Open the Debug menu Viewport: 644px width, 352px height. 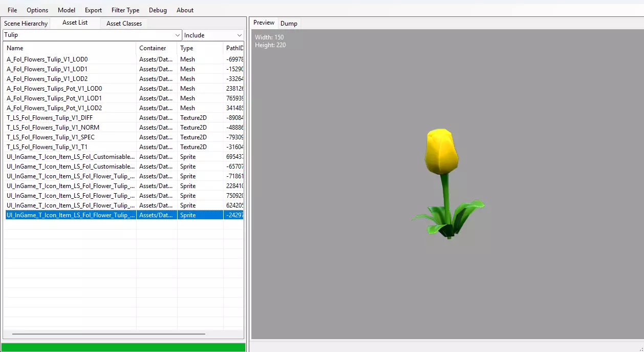point(158,10)
